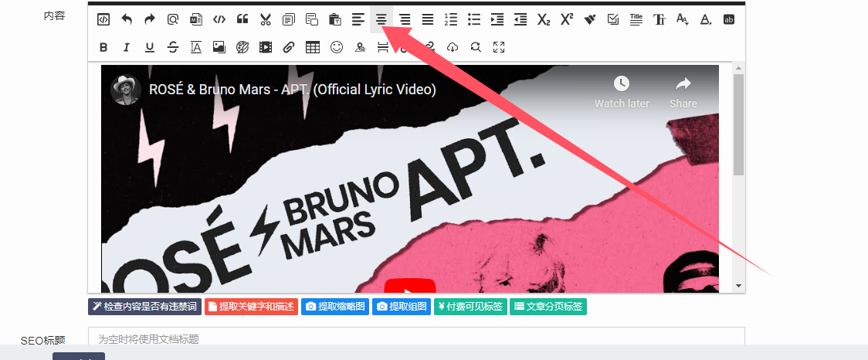Click in the SEO标题 input field
This screenshot has width=868, height=360.
416,338
